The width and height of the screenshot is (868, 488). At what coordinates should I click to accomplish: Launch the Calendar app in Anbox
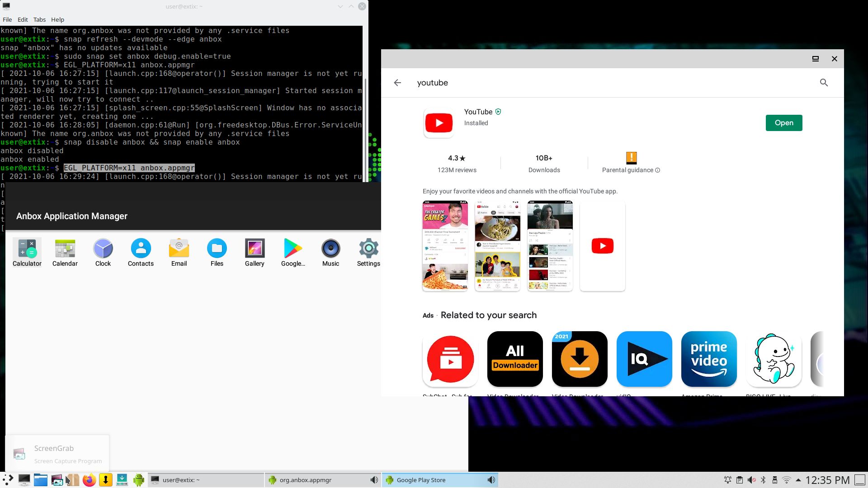(65, 252)
